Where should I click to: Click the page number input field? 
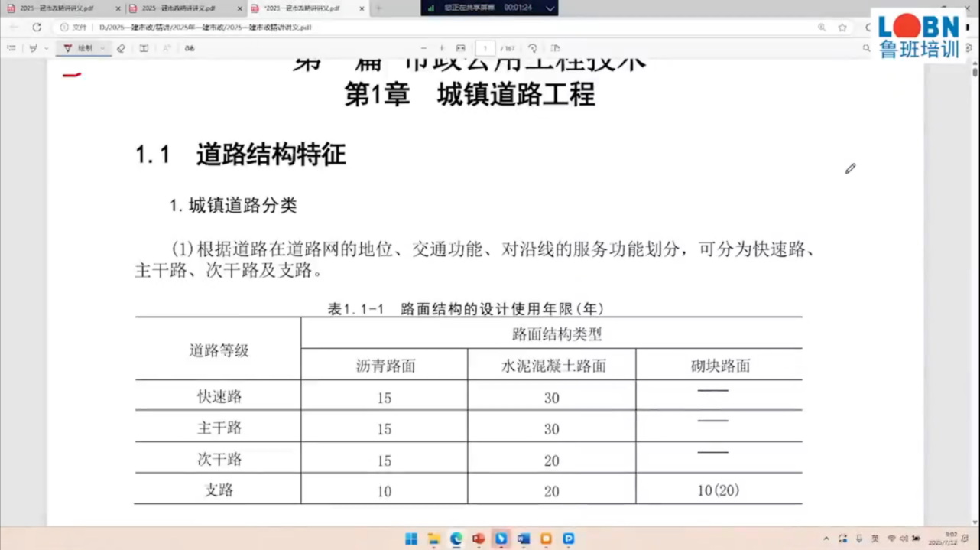click(485, 48)
